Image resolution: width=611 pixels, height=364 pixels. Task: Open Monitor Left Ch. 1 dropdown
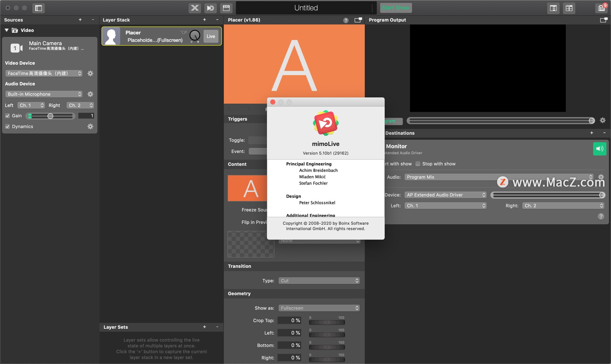(446, 206)
